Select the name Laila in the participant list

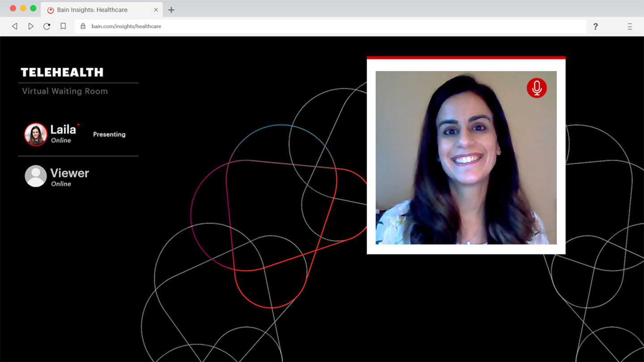(x=63, y=130)
